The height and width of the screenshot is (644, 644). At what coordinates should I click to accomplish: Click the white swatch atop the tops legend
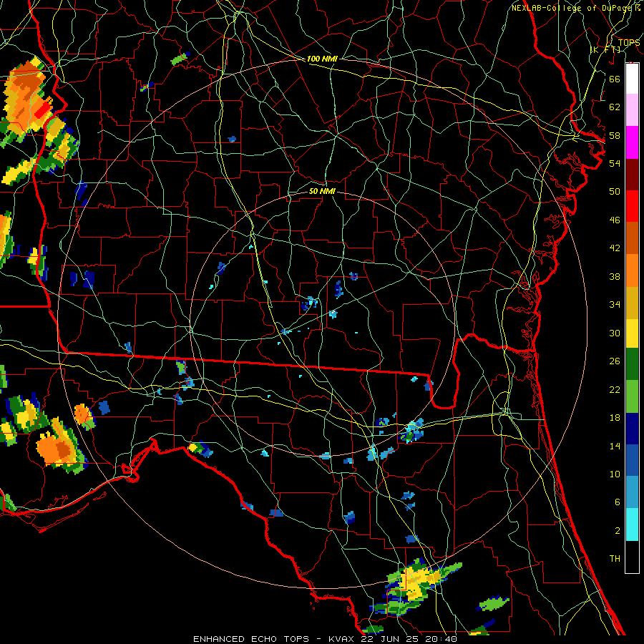632,79
